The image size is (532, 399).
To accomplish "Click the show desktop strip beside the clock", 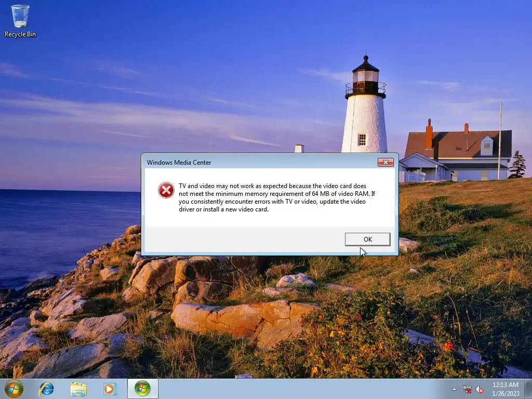I will click(529, 389).
